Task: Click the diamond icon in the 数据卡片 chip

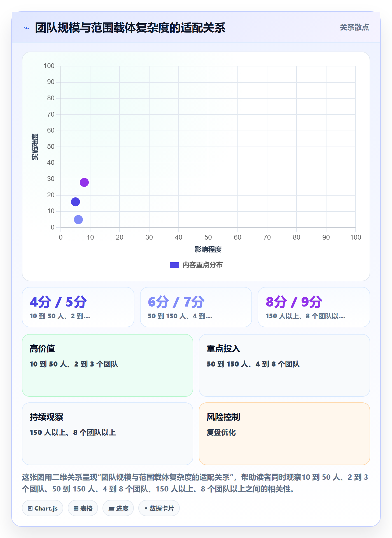Action: [x=146, y=508]
